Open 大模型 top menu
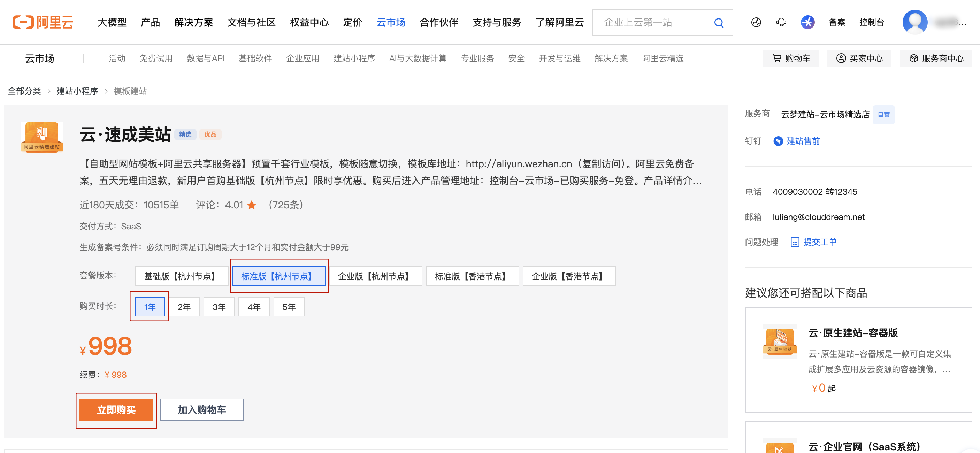Screen dimensions: 980x453 [x=112, y=22]
